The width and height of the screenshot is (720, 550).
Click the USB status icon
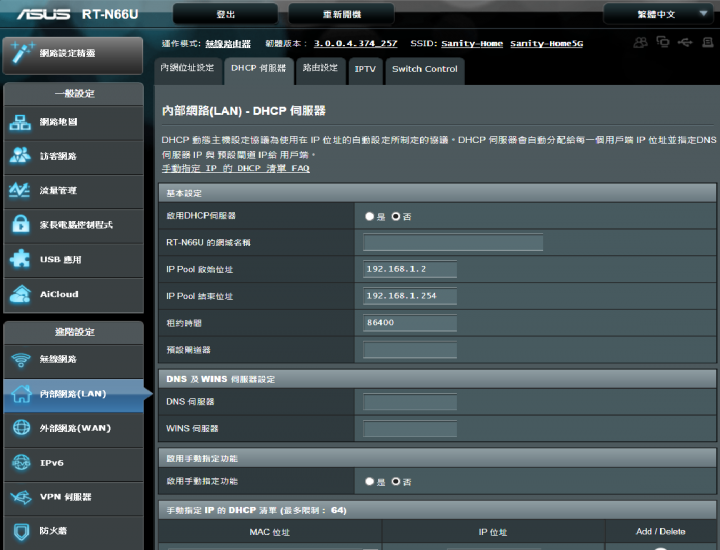[x=685, y=42]
